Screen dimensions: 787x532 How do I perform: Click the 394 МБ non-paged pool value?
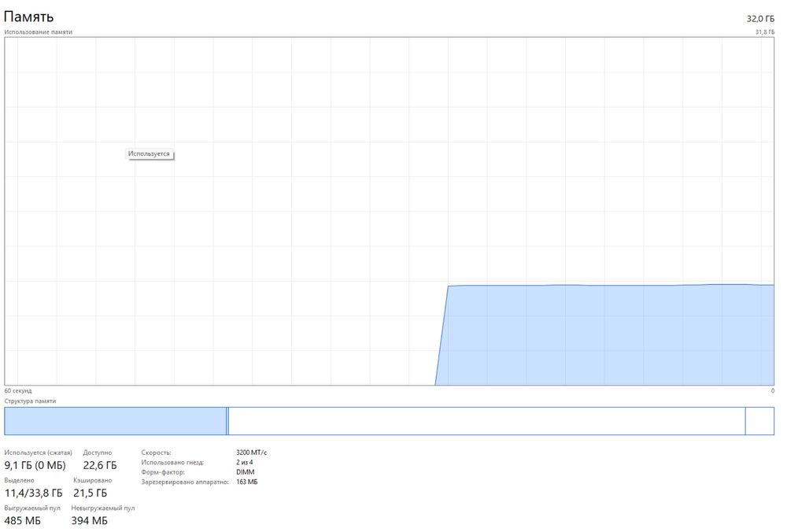90,520
